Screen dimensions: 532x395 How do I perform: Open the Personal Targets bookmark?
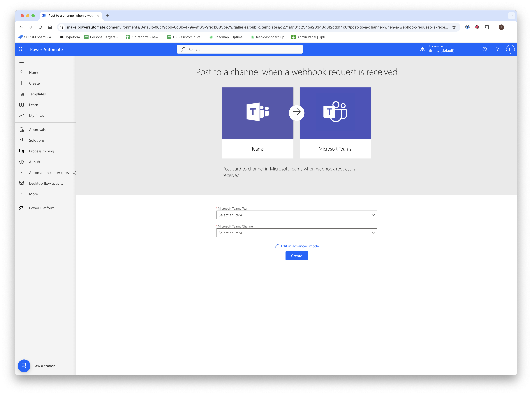[102, 37]
